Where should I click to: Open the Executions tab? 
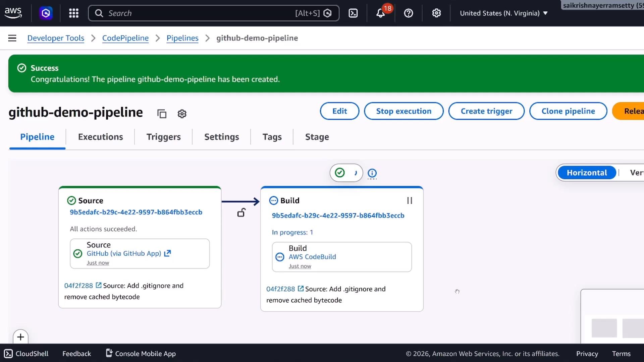click(x=101, y=137)
